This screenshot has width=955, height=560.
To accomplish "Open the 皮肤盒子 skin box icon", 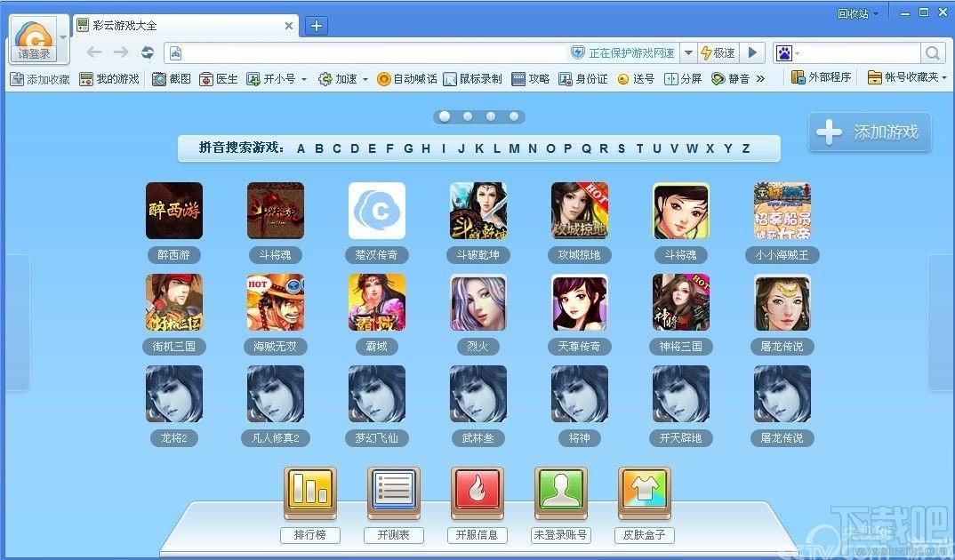I will tap(644, 493).
